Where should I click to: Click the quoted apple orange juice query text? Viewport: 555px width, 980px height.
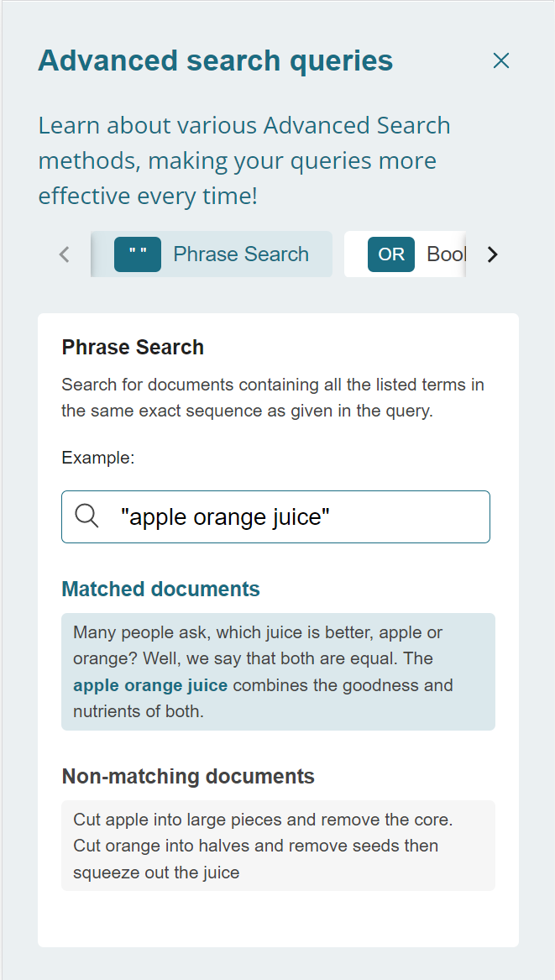tap(225, 517)
